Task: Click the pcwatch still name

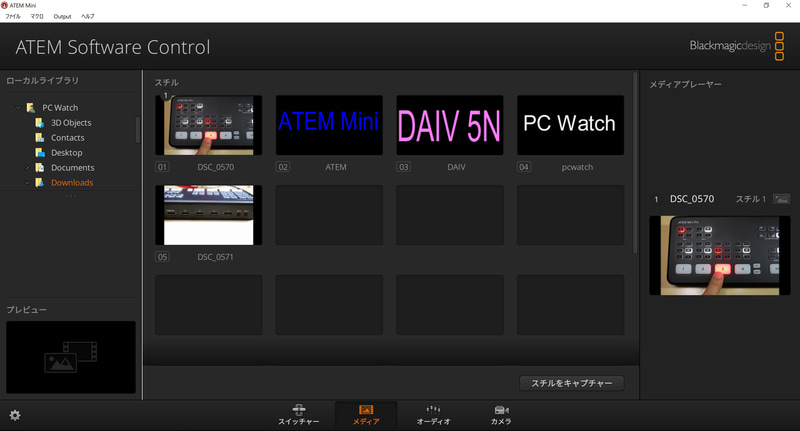Action: click(x=577, y=167)
